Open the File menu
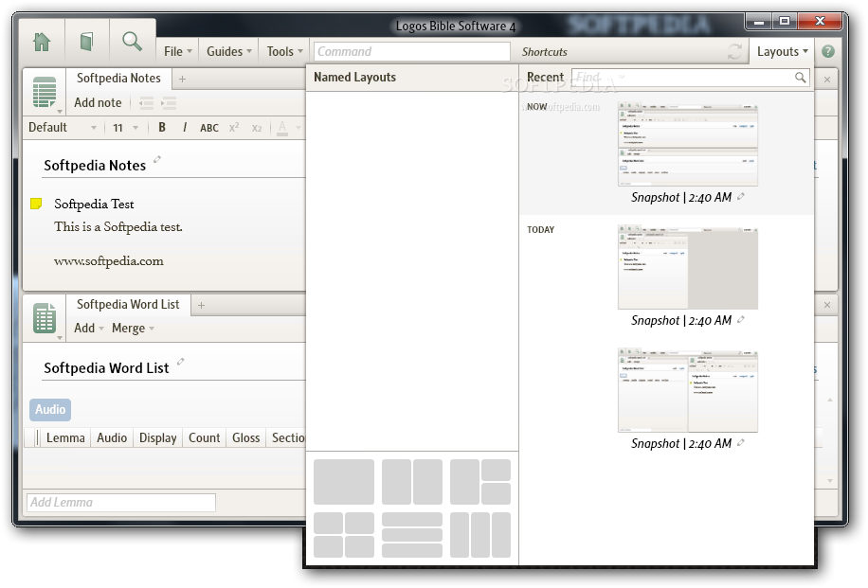 (178, 51)
